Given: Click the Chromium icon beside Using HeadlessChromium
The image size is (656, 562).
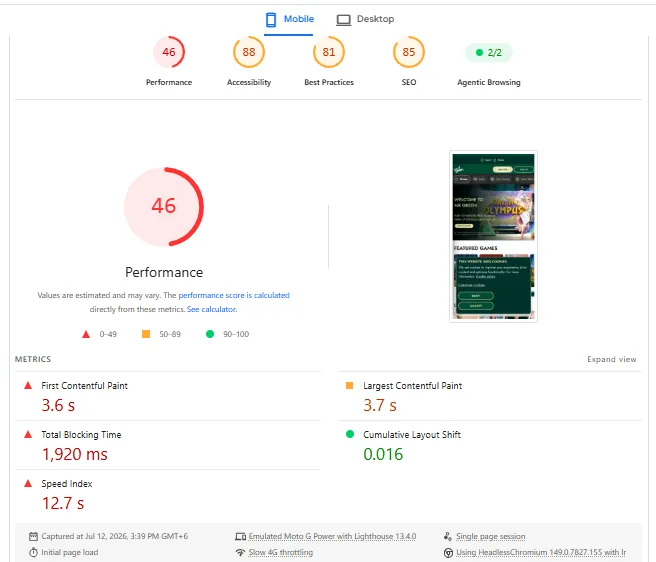Looking at the screenshot, I should pyautogui.click(x=448, y=552).
